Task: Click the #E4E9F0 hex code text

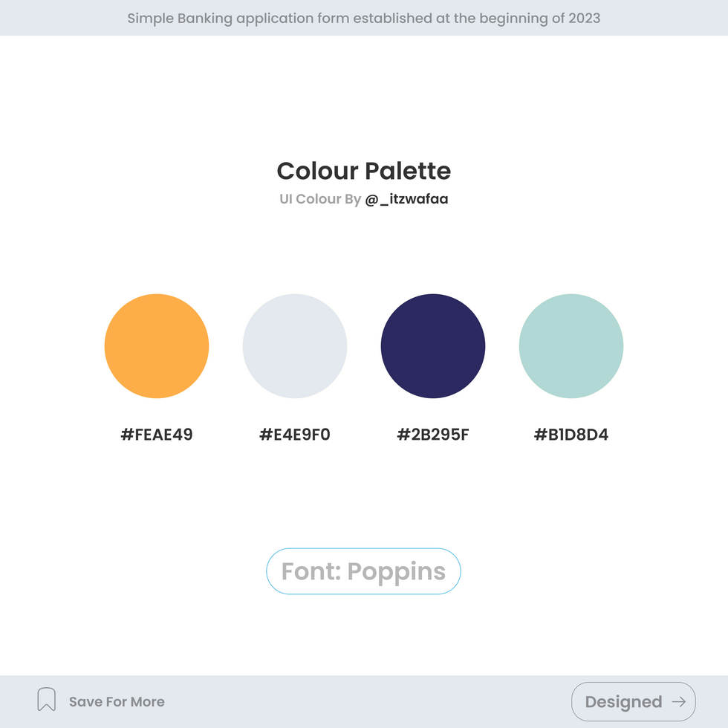Action: 295,435
